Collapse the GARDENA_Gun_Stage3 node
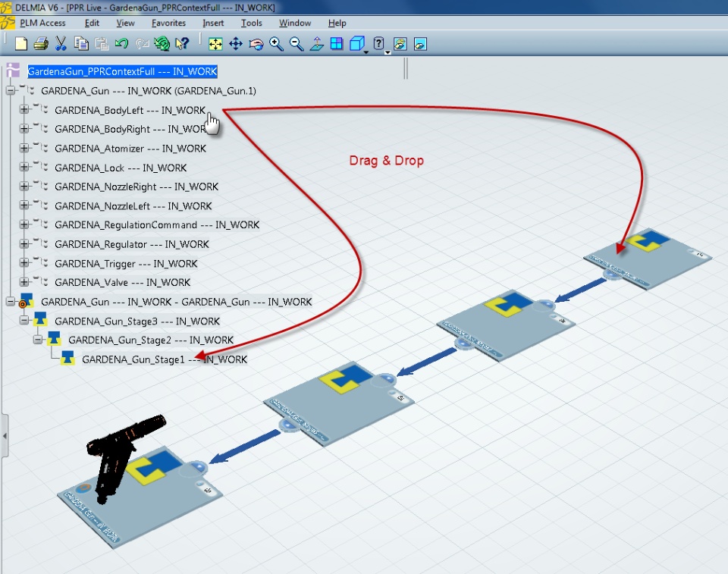The height and width of the screenshot is (574, 728). click(x=24, y=321)
